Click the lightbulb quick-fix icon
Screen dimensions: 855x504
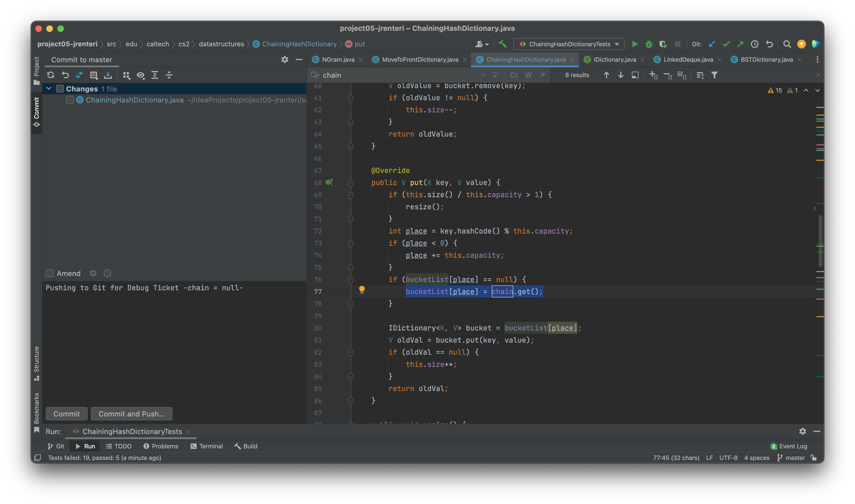pyautogui.click(x=362, y=289)
